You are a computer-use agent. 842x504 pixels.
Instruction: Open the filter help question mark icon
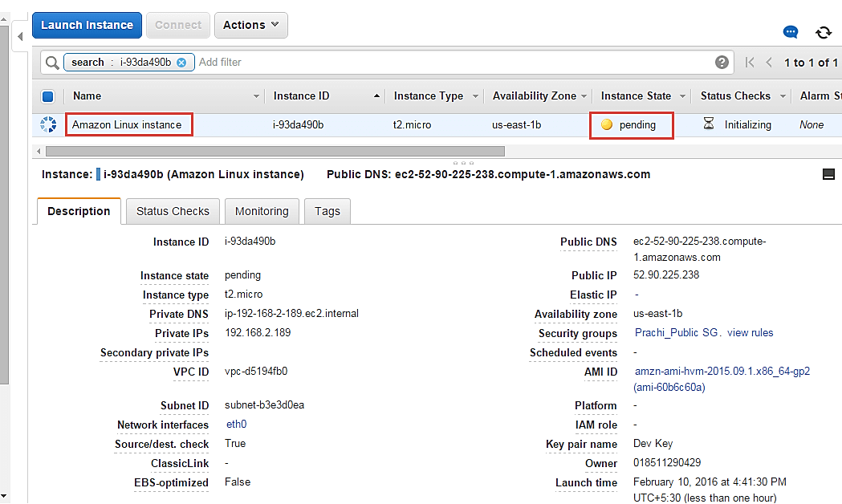click(722, 63)
